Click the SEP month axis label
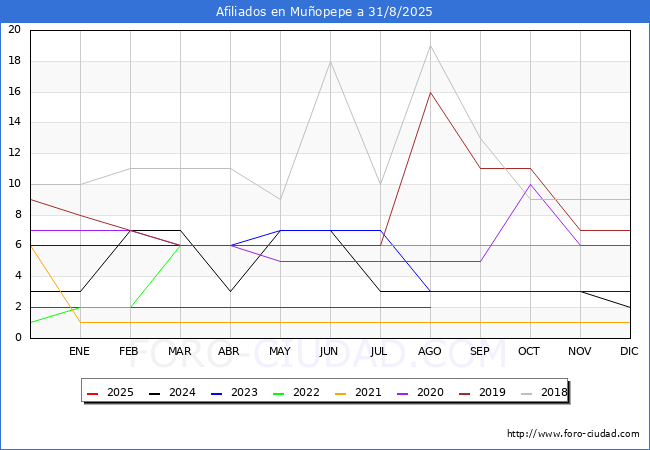This screenshot has height=450, width=650. [480, 352]
